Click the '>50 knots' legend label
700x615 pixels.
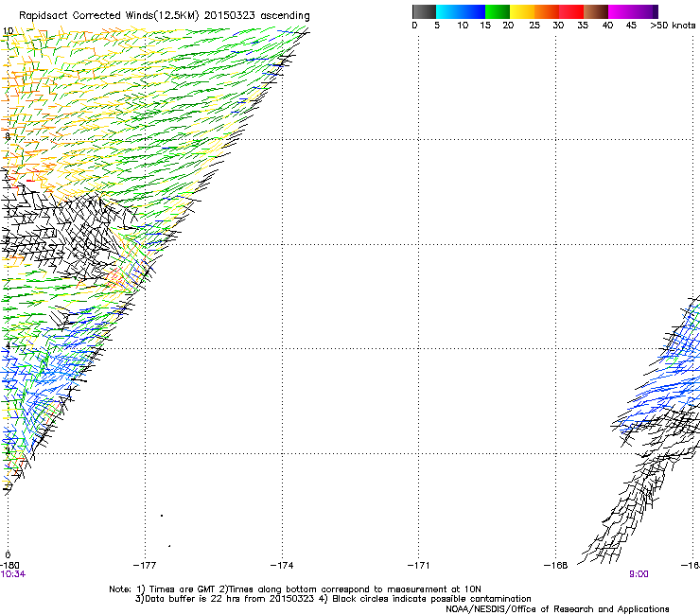673,26
